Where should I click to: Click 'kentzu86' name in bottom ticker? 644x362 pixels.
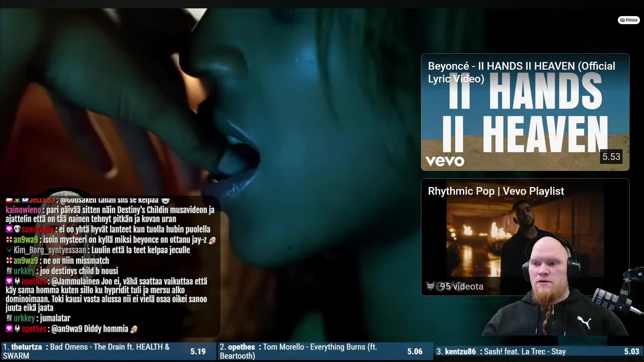coord(460,352)
